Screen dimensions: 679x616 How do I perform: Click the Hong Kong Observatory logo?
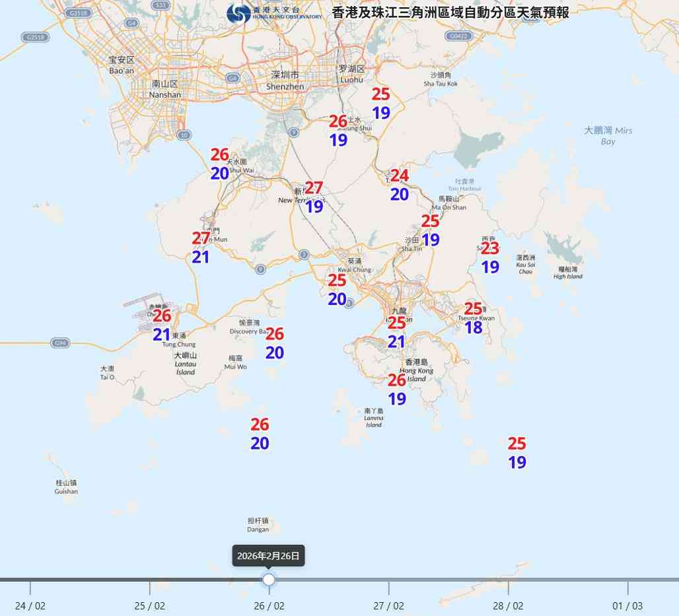239,11
